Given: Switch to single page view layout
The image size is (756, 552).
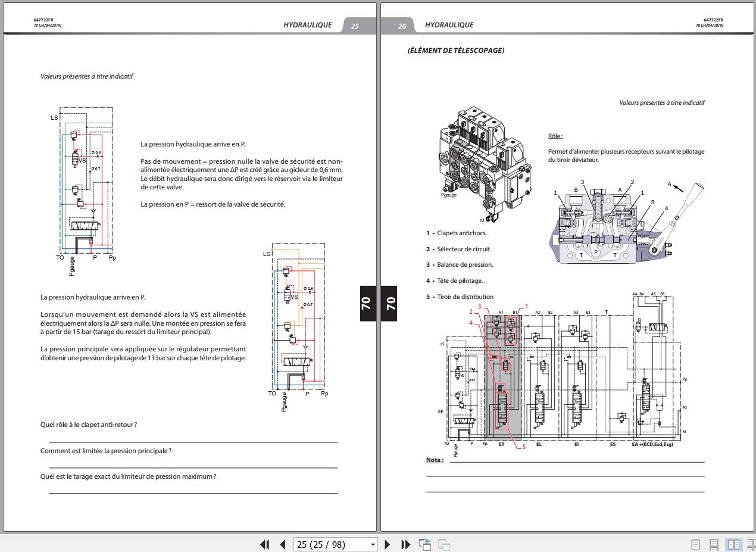Looking at the screenshot, I should (x=695, y=544).
